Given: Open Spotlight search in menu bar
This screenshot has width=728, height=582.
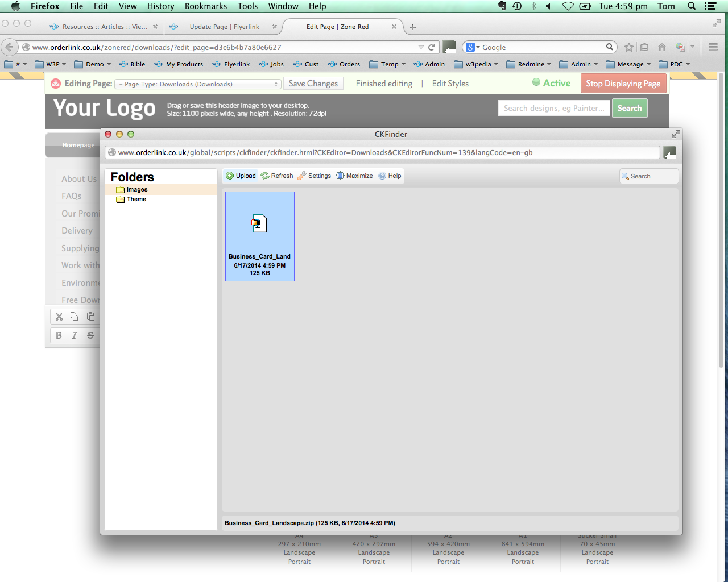Looking at the screenshot, I should [692, 6].
